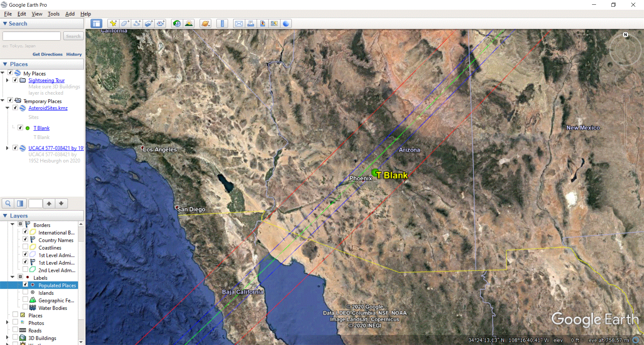The image size is (644, 345).
Task: Collapse the Temporary Places tree node
Action: [x=3, y=100]
